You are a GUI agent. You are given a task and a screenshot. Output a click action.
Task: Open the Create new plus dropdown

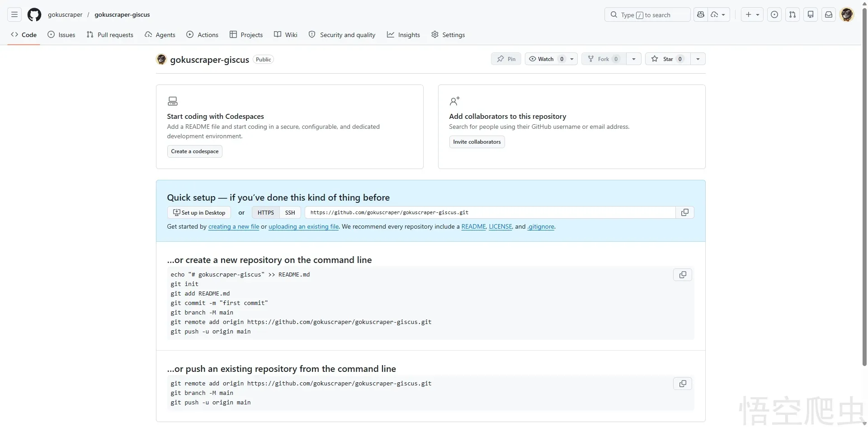click(752, 15)
